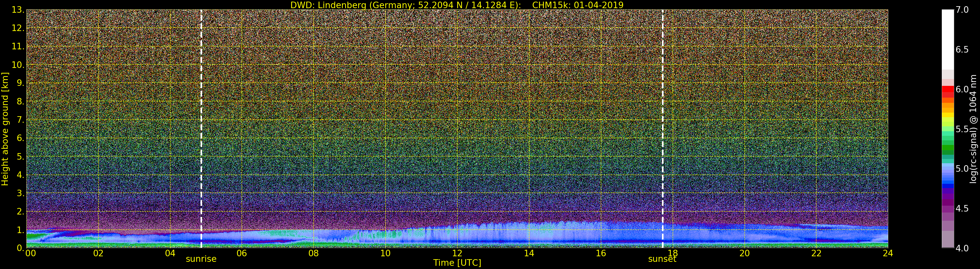Click the "11." height axis tick label
980x269 pixels.
point(18,46)
